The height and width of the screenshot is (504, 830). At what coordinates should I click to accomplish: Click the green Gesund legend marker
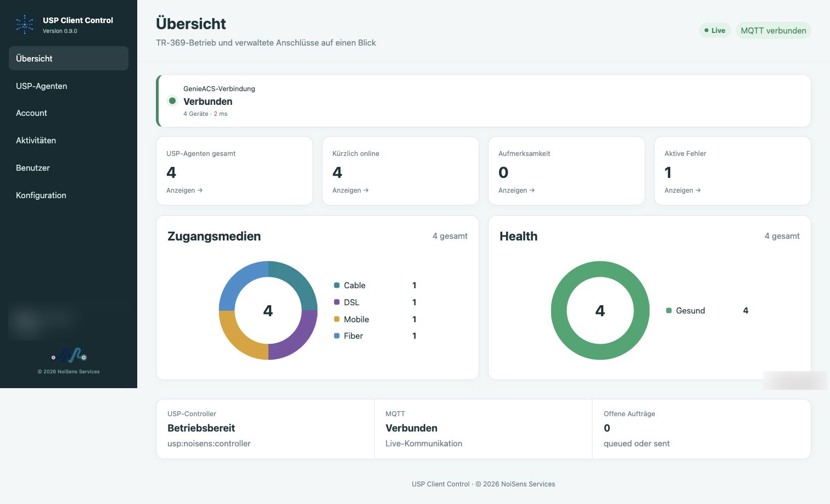coord(669,311)
